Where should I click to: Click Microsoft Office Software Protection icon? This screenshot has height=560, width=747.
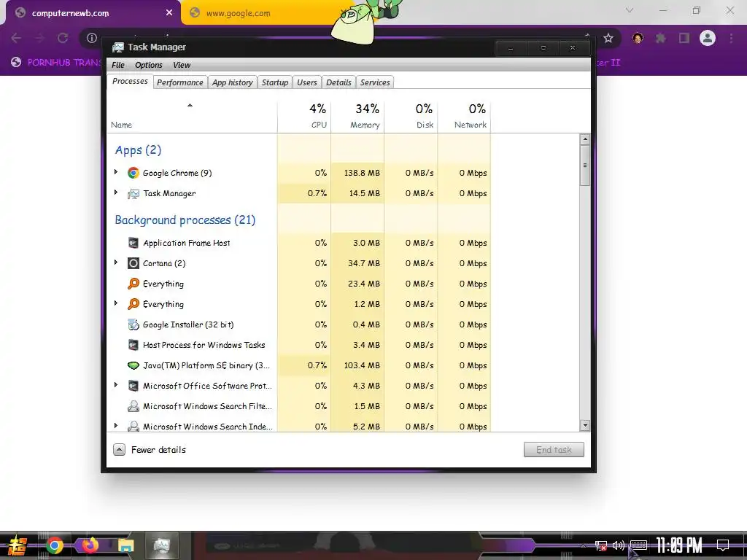click(133, 386)
